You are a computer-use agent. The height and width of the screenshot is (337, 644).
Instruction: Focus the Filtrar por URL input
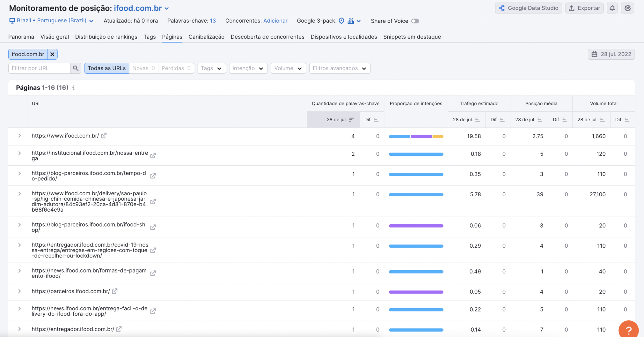(39, 68)
